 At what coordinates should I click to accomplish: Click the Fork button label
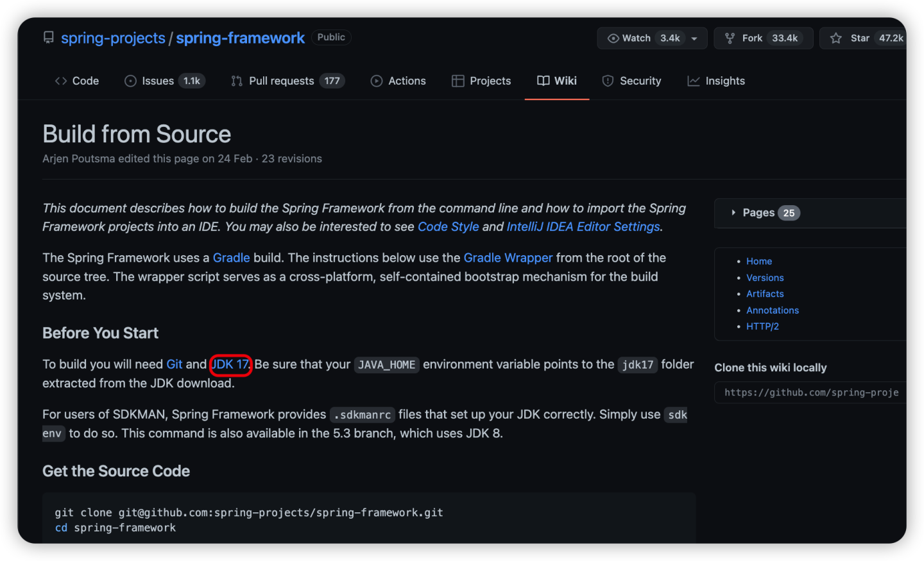pos(752,38)
